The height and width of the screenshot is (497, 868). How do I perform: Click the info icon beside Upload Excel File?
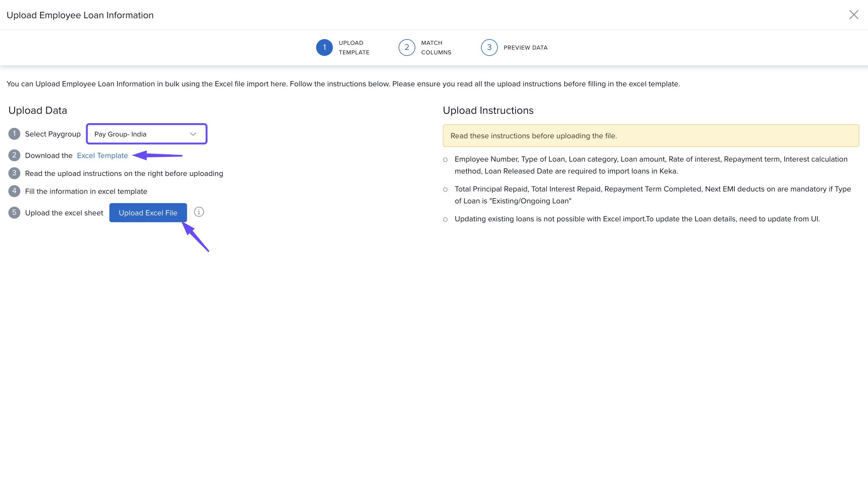[199, 212]
